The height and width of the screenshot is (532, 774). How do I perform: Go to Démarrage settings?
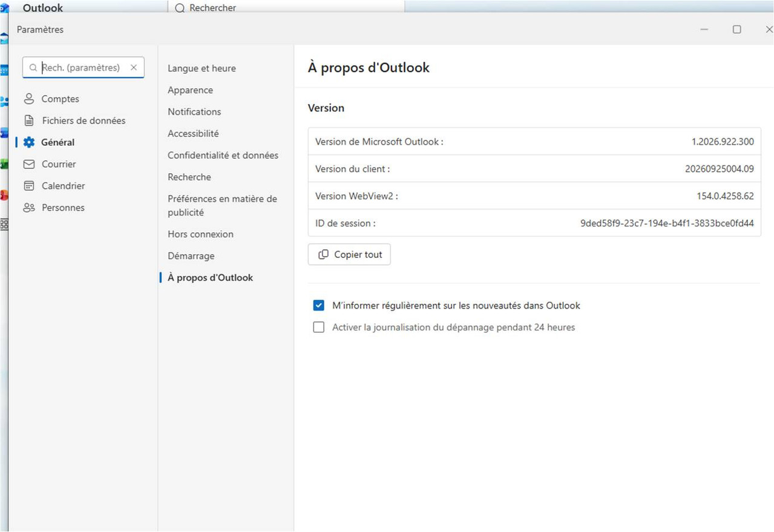191,256
